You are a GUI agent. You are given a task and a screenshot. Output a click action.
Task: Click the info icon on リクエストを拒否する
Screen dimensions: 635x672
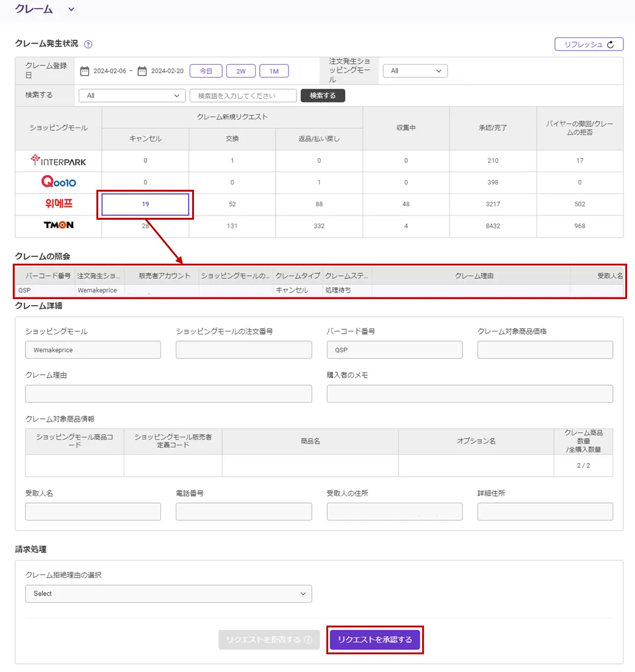[x=308, y=640]
